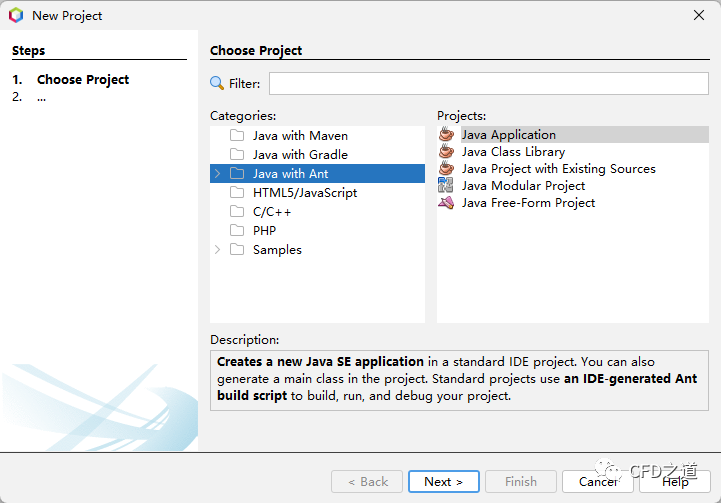Viewport: 721px width, 503px height.
Task: Choose the PHP category
Action: tap(264, 231)
